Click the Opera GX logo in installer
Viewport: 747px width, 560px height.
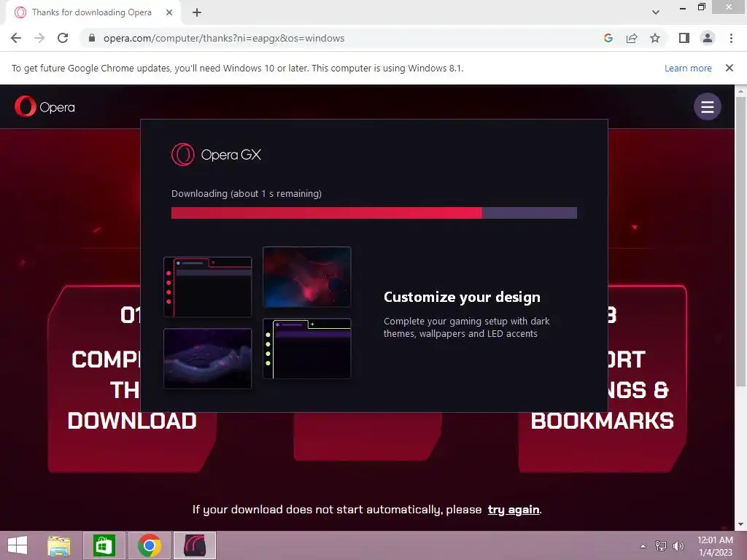click(x=216, y=155)
